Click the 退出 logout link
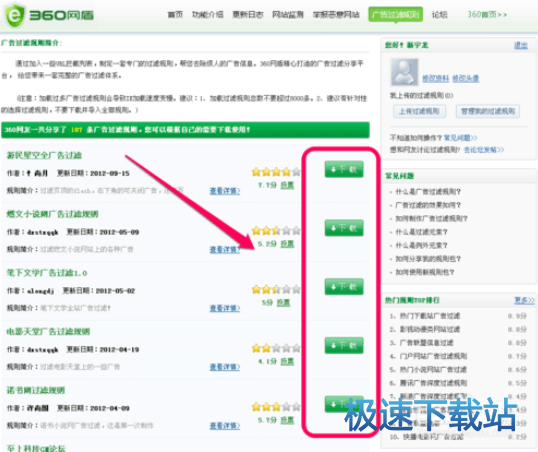 521,45
